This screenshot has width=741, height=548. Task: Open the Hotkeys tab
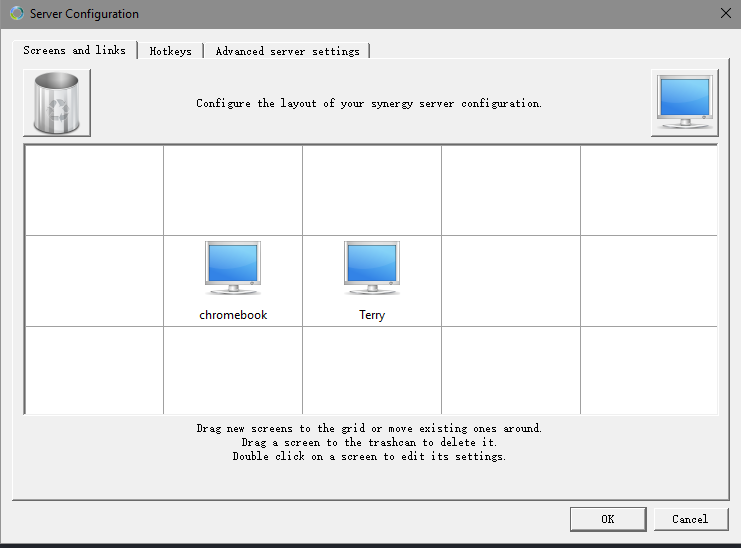pyautogui.click(x=170, y=51)
